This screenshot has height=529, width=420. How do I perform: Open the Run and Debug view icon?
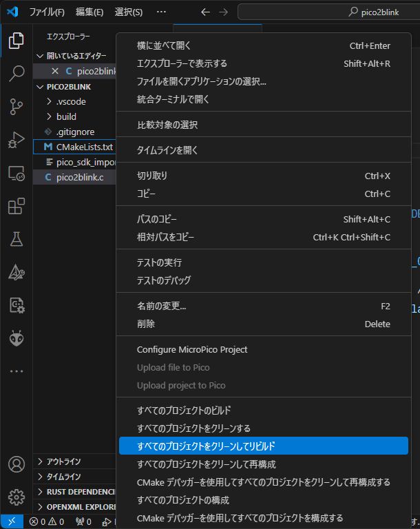tap(17, 140)
